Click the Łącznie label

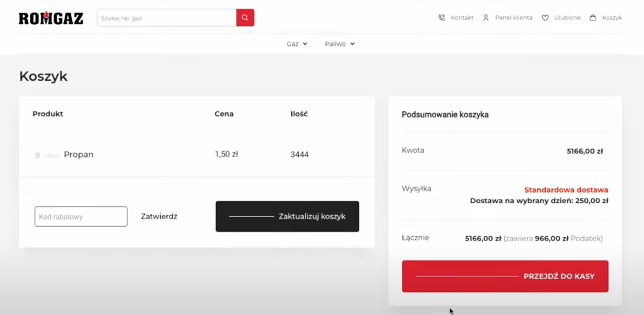415,237
